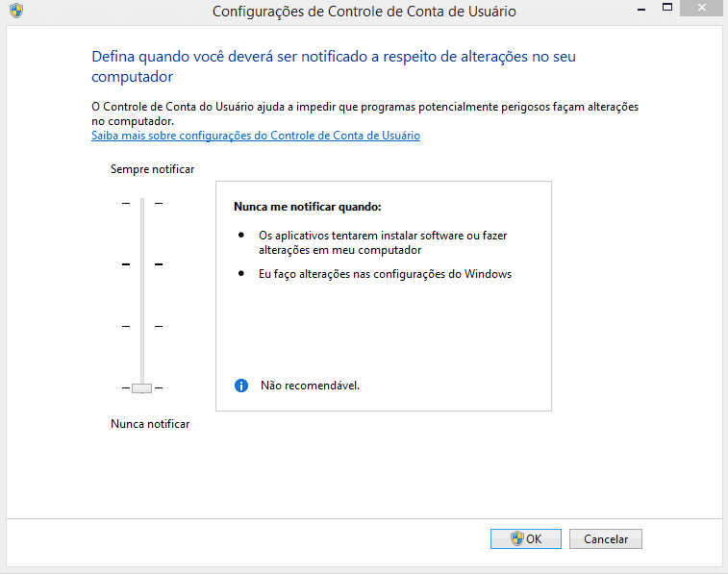Click the Nunca notificar label

coord(150,424)
